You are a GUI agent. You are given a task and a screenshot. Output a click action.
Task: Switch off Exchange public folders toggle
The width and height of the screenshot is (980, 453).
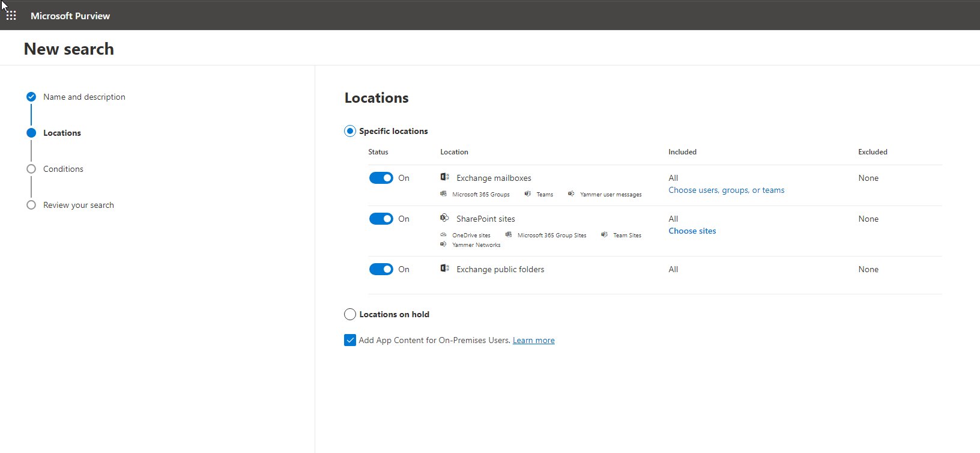point(381,269)
